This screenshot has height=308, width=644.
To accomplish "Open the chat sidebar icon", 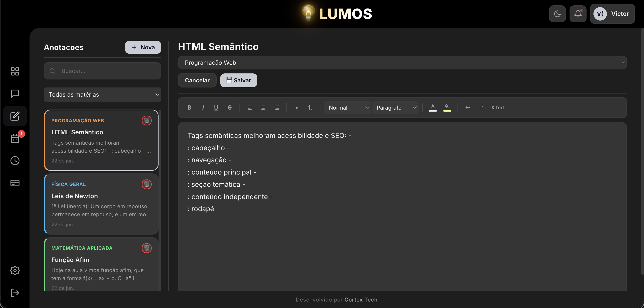I will click(15, 94).
